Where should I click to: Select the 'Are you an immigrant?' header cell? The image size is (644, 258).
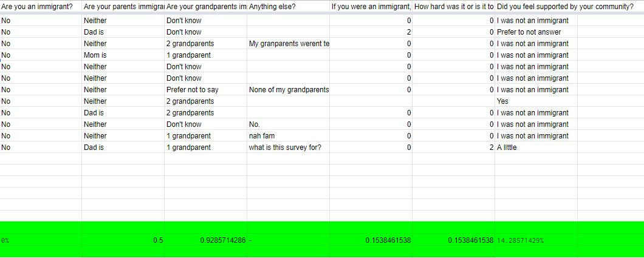[x=41, y=7]
